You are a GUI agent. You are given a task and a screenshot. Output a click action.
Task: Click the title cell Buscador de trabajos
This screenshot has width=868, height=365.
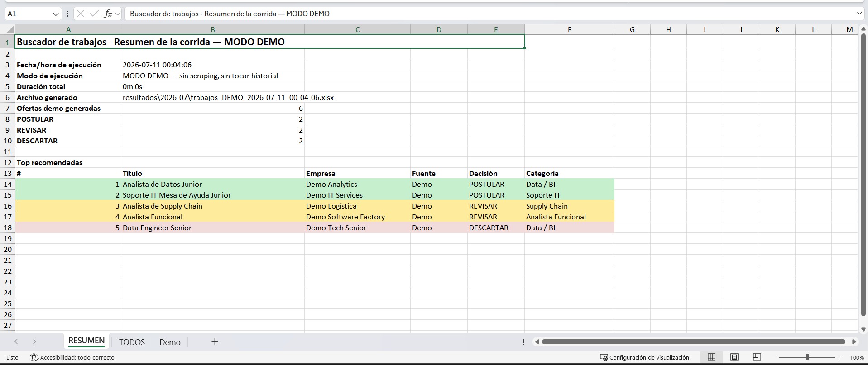[270, 42]
